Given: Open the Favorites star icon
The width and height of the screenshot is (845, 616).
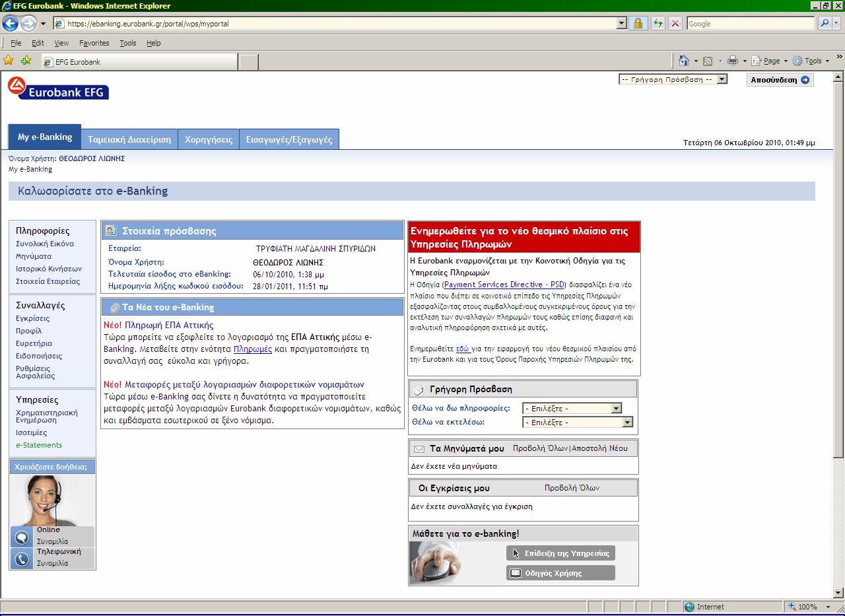Looking at the screenshot, I should [9, 61].
